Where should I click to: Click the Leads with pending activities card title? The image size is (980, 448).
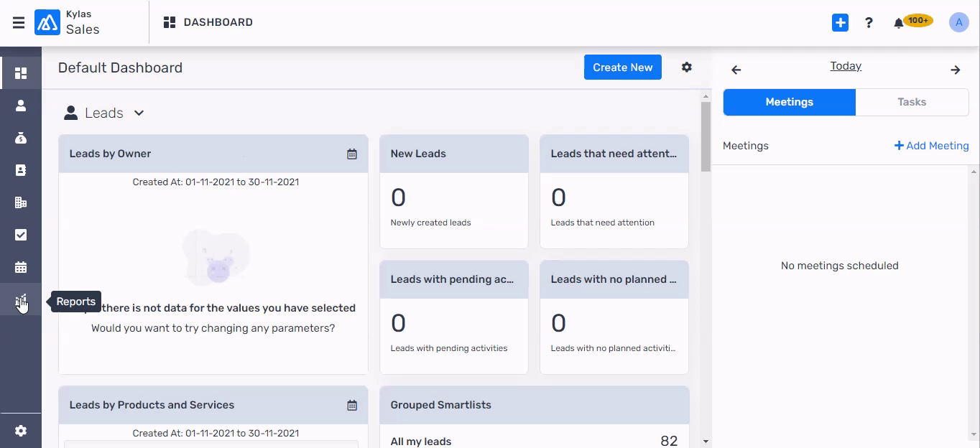click(x=453, y=279)
